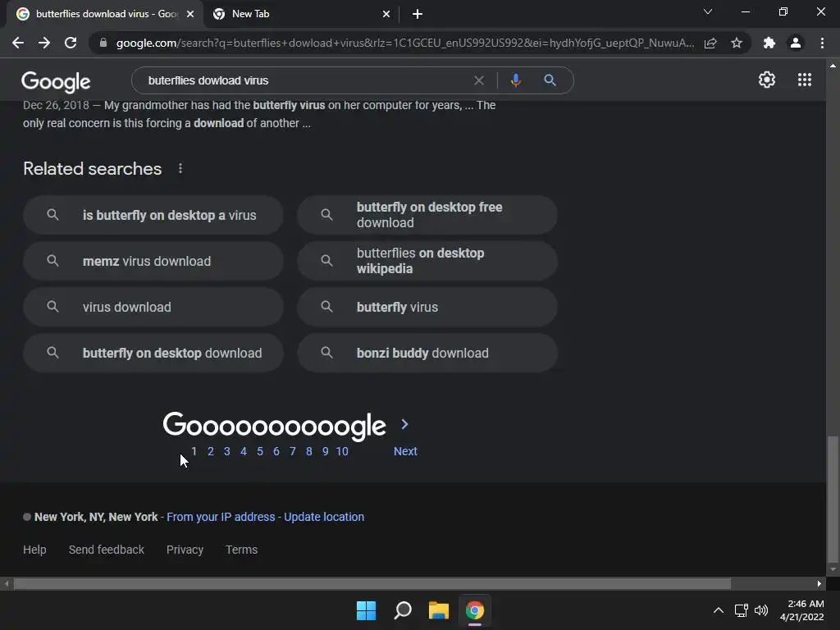Open Windows taskbar search

(x=402, y=610)
